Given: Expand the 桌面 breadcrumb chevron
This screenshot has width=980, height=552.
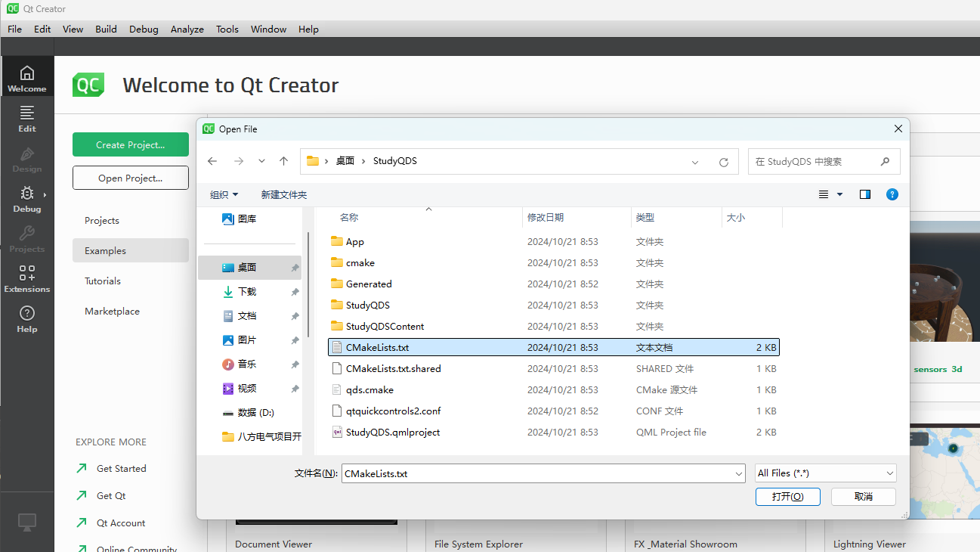Looking at the screenshot, I should pyautogui.click(x=363, y=161).
